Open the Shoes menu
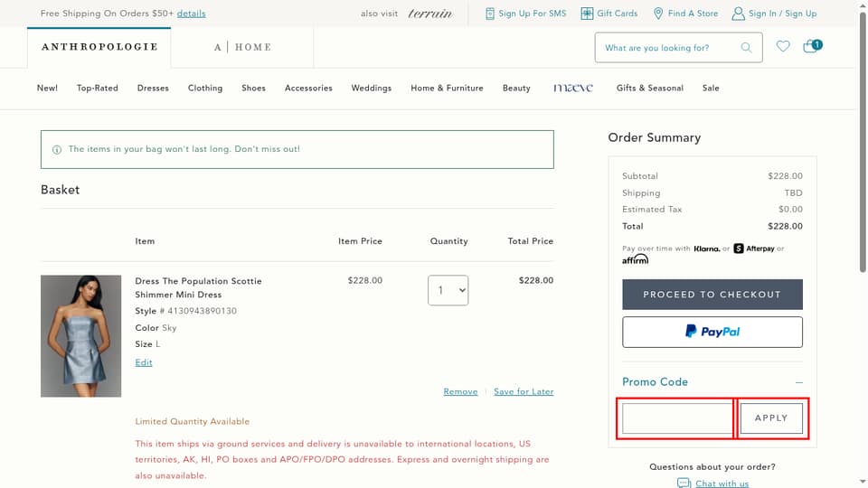 253,88
